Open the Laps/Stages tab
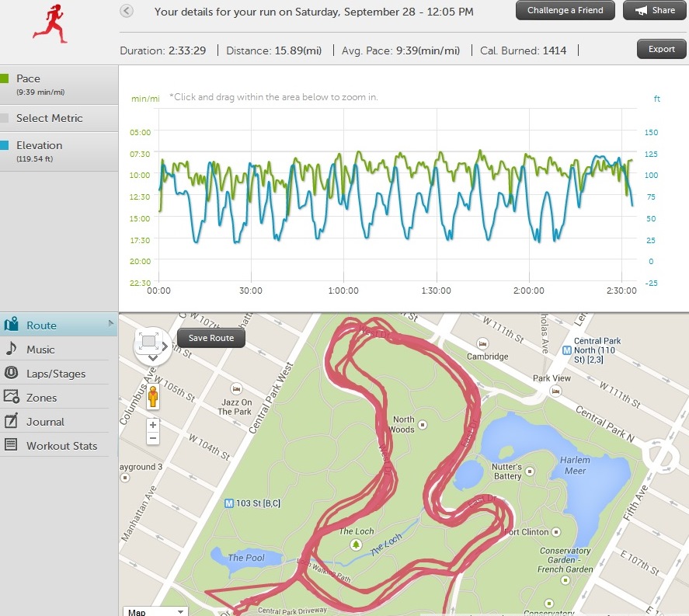Image resolution: width=689 pixels, height=616 pixels. [x=56, y=374]
